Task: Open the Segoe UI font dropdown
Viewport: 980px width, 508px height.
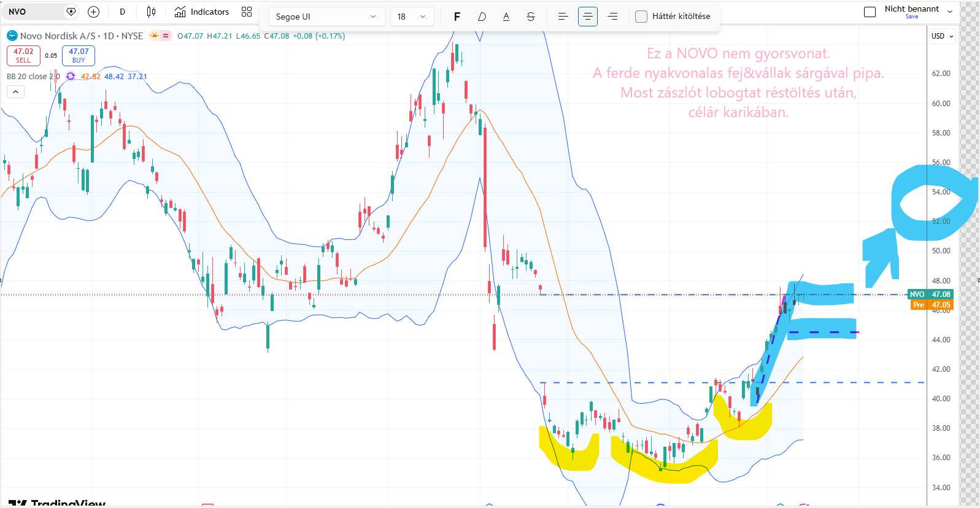Action: [x=327, y=17]
